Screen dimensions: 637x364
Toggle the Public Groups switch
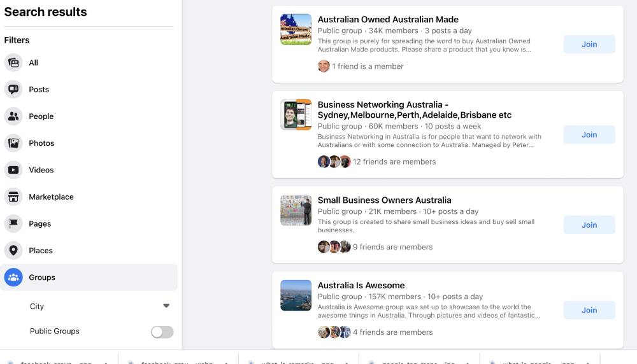coord(162,332)
